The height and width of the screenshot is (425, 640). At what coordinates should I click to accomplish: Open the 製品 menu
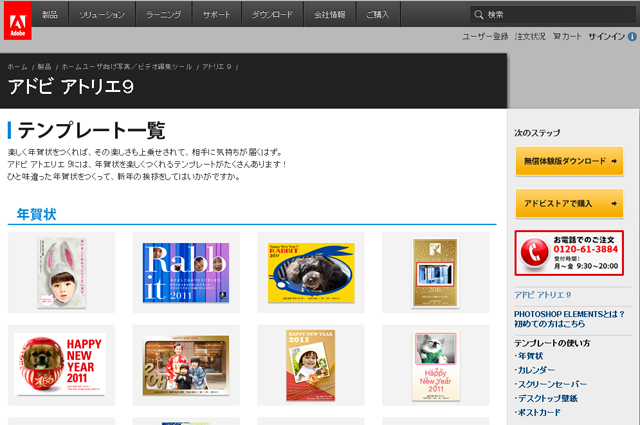click(x=50, y=14)
